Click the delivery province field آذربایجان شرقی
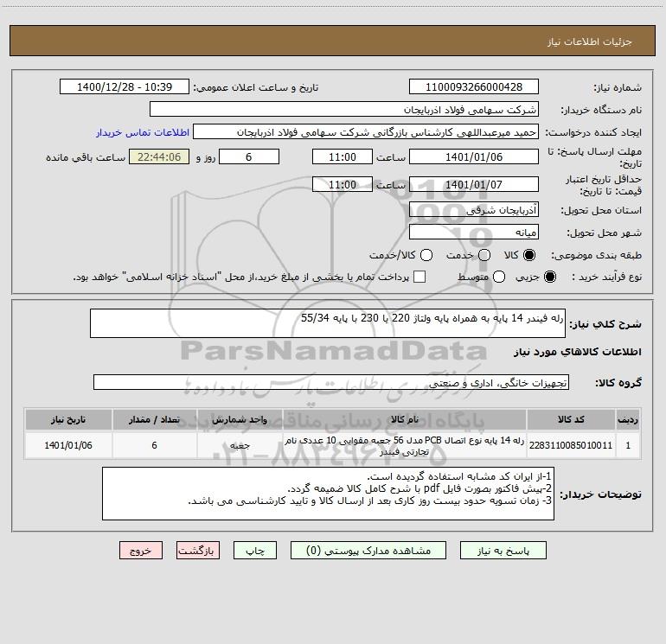Screen dimensions: 666x644 (x=474, y=209)
